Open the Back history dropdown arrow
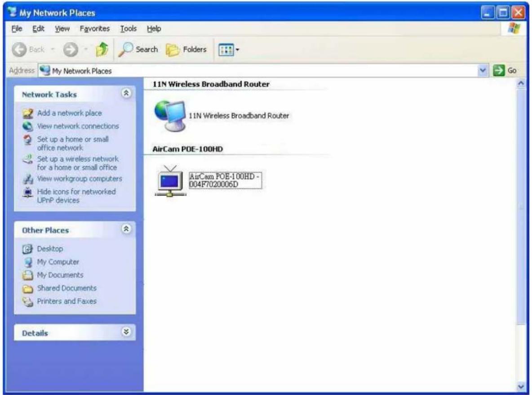 pos(53,49)
